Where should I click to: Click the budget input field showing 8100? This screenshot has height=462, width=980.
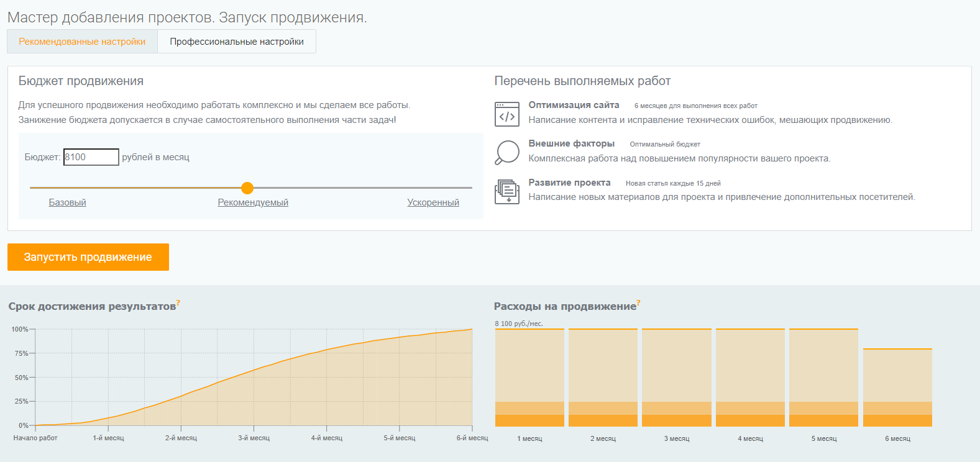coord(91,157)
